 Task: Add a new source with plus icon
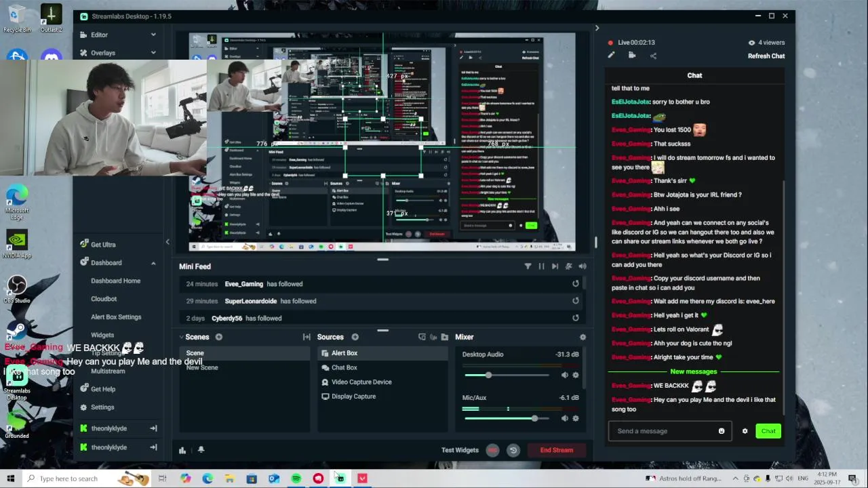pyautogui.click(x=355, y=337)
